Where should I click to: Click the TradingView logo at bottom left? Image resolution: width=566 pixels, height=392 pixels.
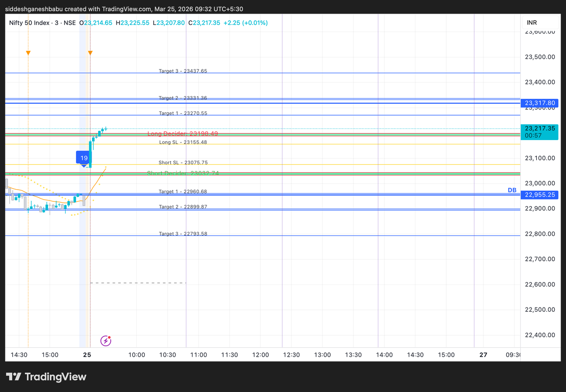(46, 376)
